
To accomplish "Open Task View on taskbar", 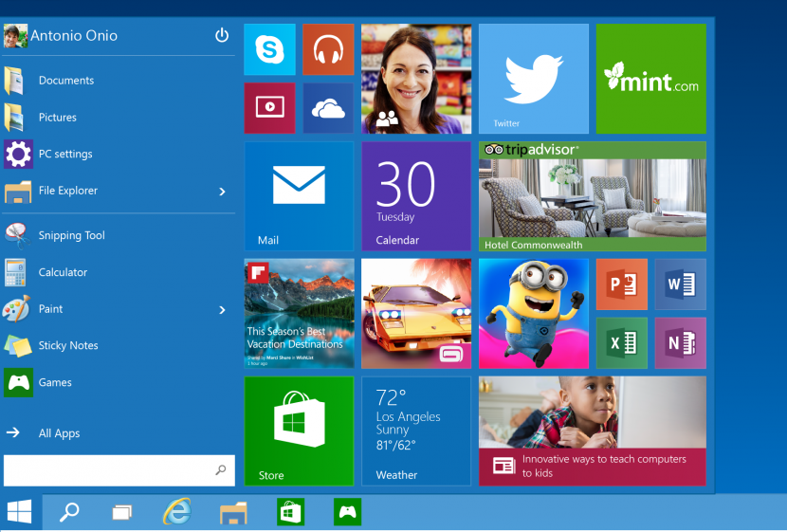I will pyautogui.click(x=121, y=512).
